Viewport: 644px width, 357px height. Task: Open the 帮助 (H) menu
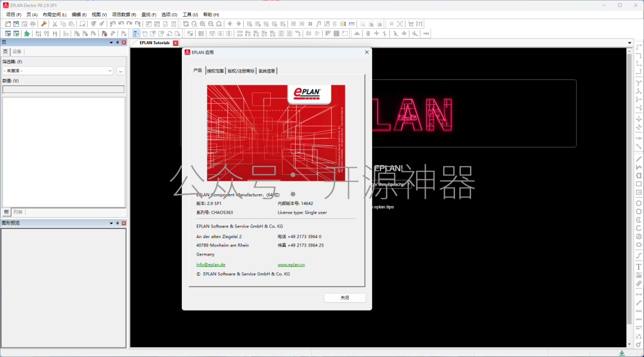click(x=211, y=15)
